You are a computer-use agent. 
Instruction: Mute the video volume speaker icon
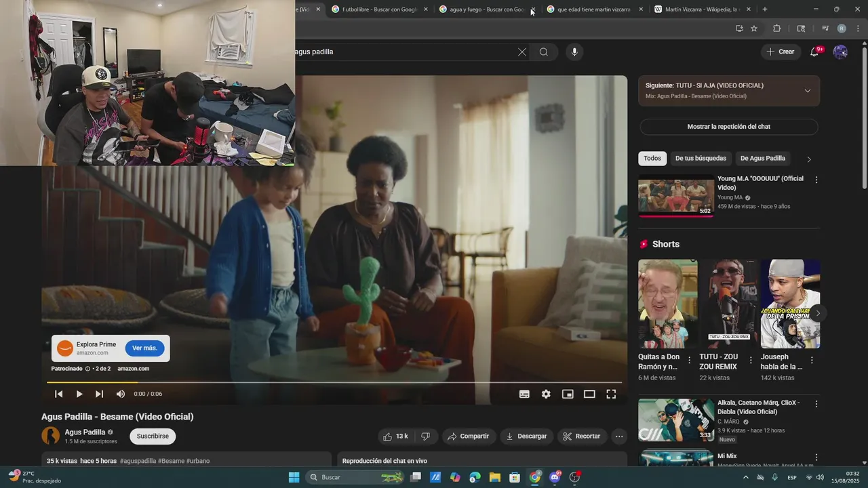click(x=121, y=394)
